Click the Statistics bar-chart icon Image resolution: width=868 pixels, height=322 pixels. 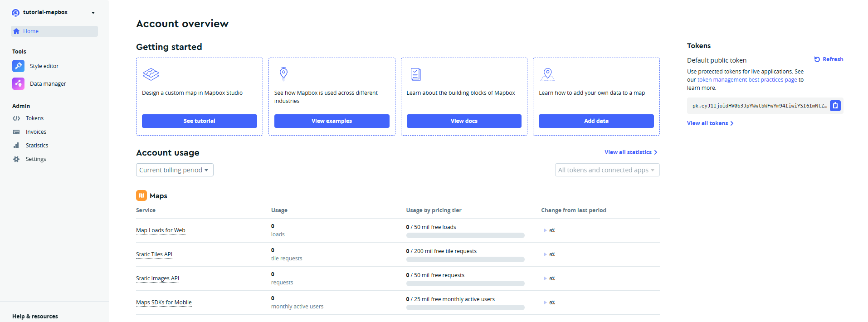click(x=16, y=146)
